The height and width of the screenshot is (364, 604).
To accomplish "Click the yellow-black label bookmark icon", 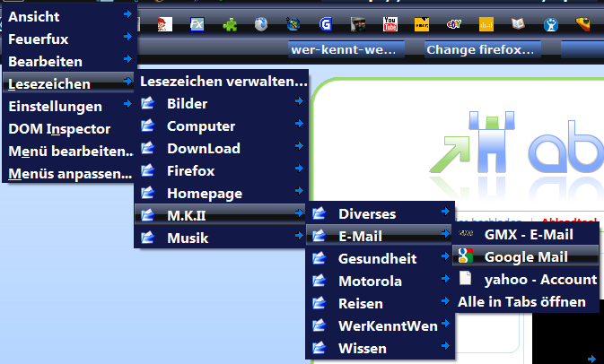I will pyautogui.click(x=422, y=24).
